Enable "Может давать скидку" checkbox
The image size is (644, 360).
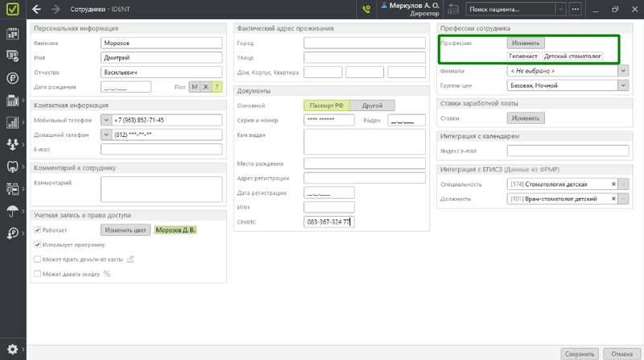pyautogui.click(x=38, y=274)
